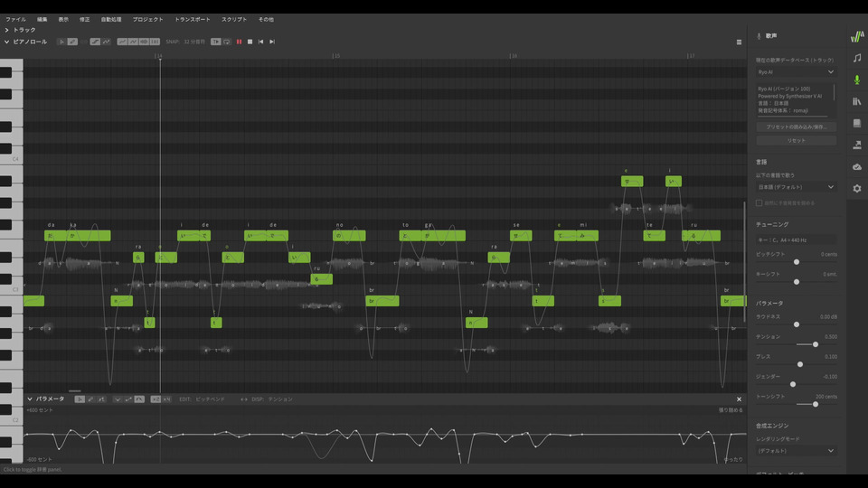Toggle auto-scroll playhead follow button
Viewport: 868px width, 488px height.
pyautogui.click(x=216, y=42)
